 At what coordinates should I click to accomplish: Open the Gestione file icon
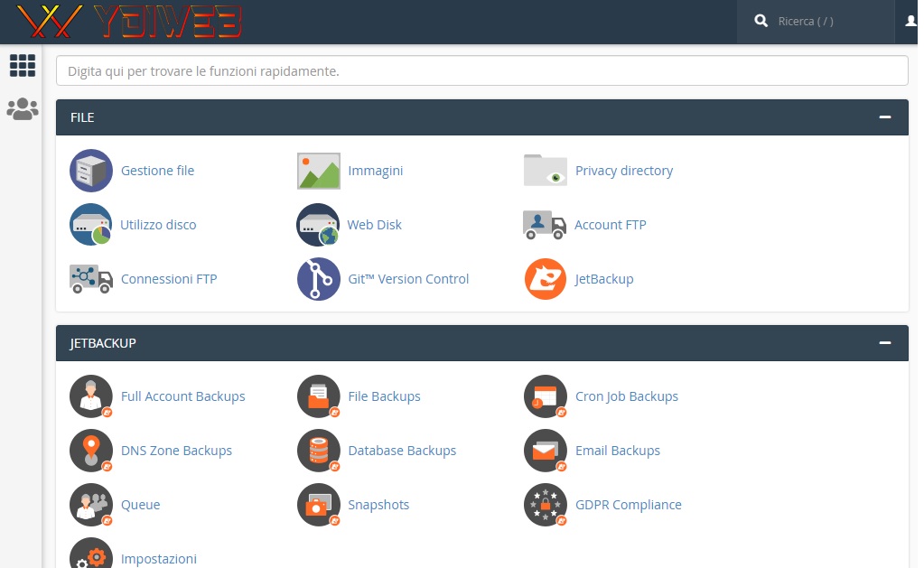pyautogui.click(x=91, y=171)
